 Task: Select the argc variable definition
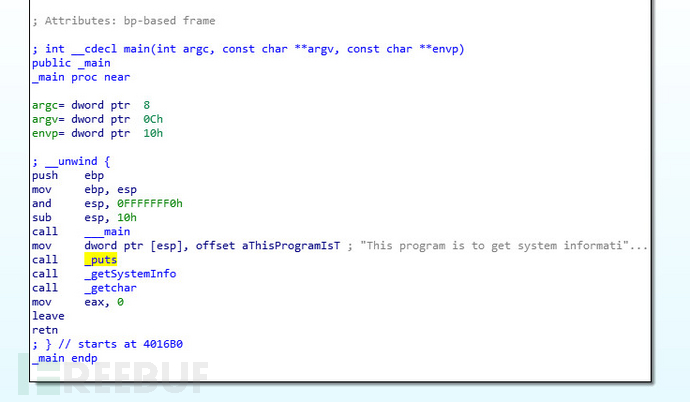(91, 105)
